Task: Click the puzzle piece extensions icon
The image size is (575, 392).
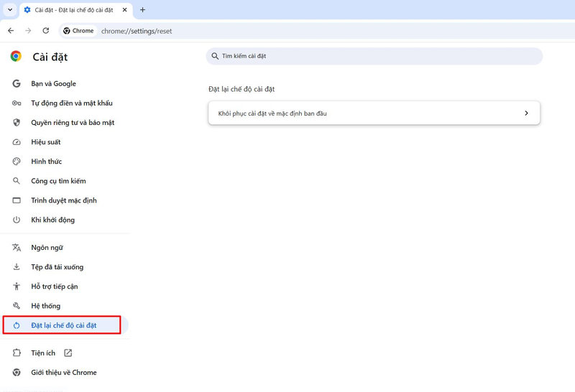Action: pos(17,353)
